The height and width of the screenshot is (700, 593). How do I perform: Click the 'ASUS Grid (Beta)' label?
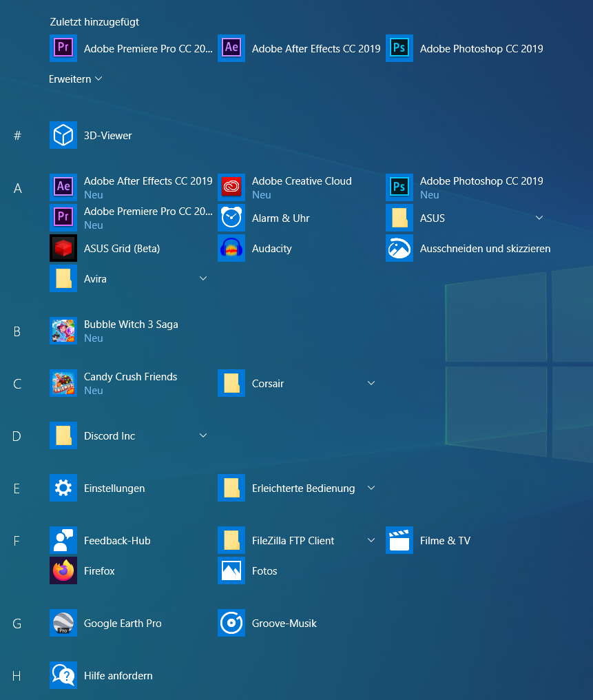pyautogui.click(x=122, y=248)
